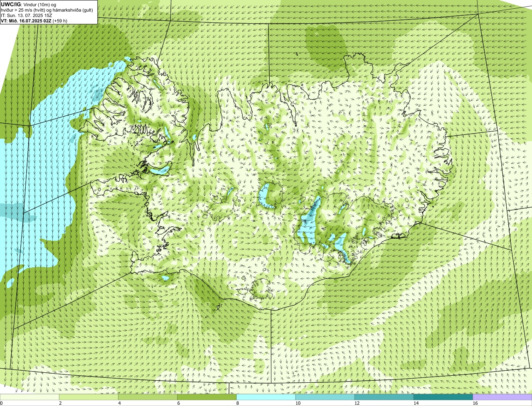
Task: Click the 'UWC/IG: Vindur (10m) og' title line
Action: 29,4
